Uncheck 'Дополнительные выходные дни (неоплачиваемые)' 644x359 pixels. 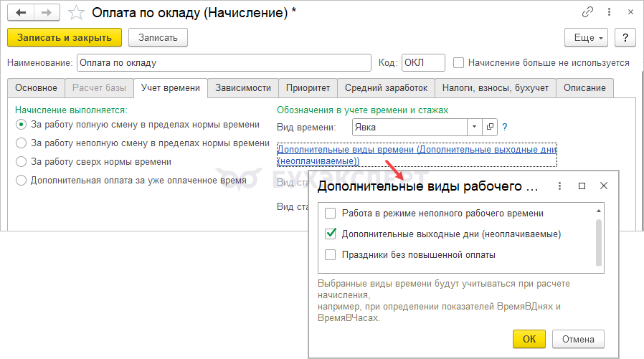tap(331, 234)
